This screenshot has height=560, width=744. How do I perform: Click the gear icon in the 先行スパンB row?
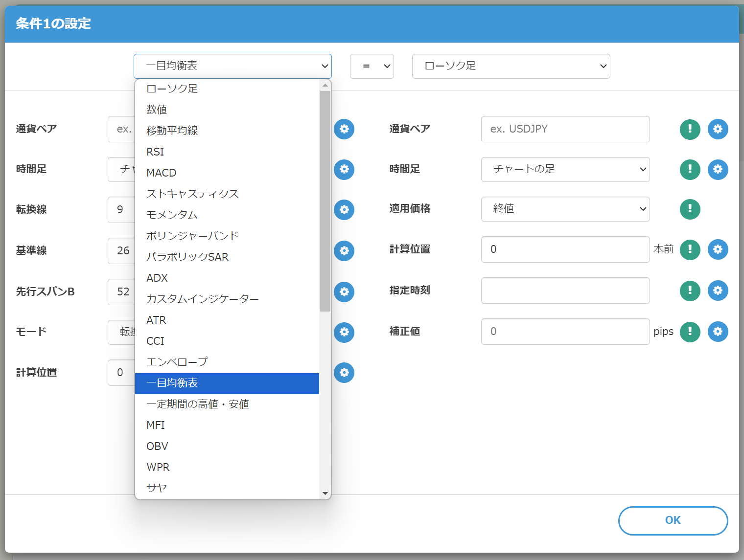[344, 292]
